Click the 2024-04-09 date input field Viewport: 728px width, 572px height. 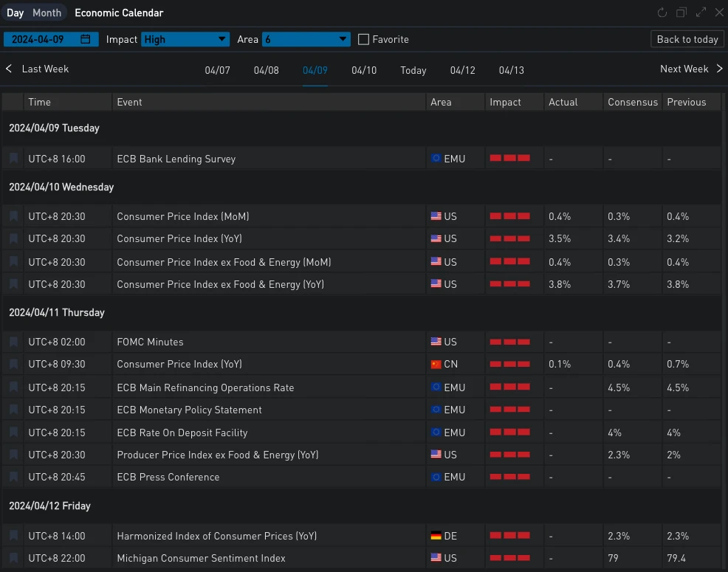[x=43, y=39]
